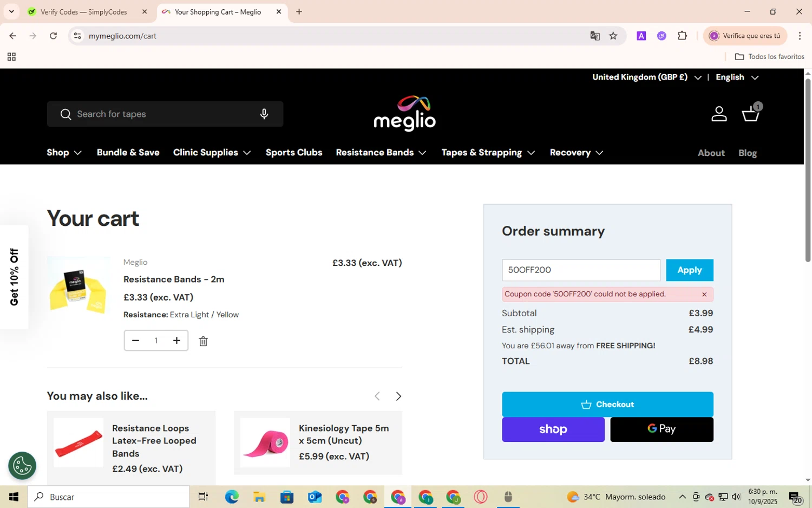Open Todos los favoritos folder

[769, 57]
